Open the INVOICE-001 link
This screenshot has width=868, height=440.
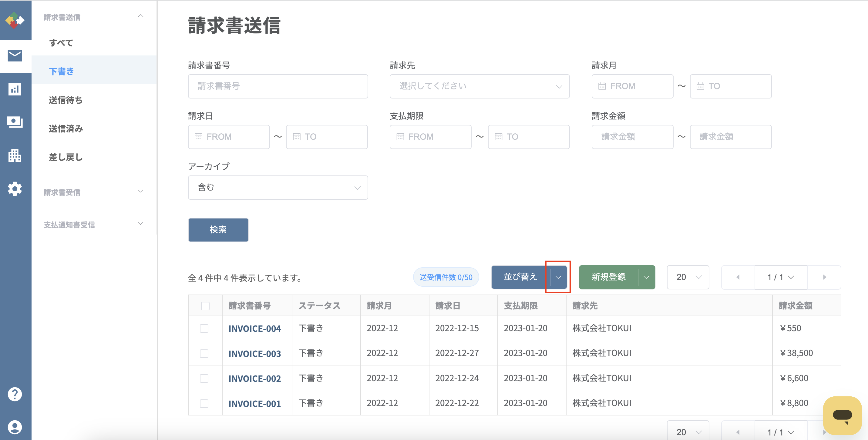coord(255,403)
